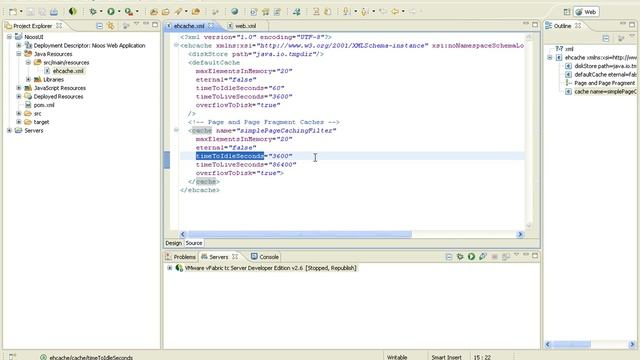
Task: Close the ehcache.xml editor tab
Action: [211, 26]
